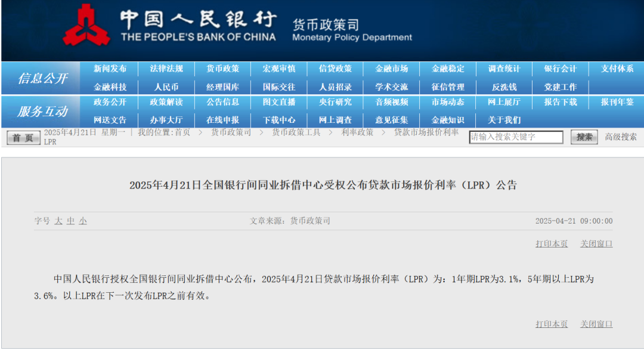Open 网送文告 navigation link
The width and height of the screenshot is (644, 350).
(110, 120)
